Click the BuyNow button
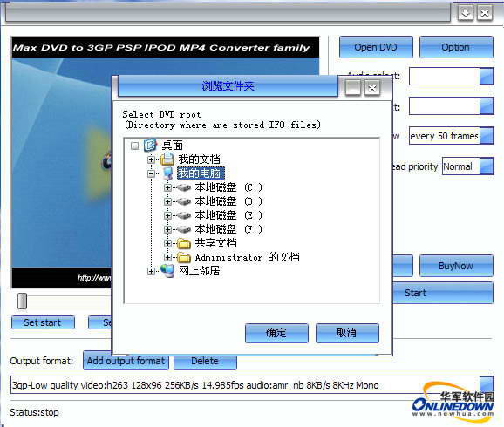Viewport: 504px width, 427px height. tap(456, 266)
